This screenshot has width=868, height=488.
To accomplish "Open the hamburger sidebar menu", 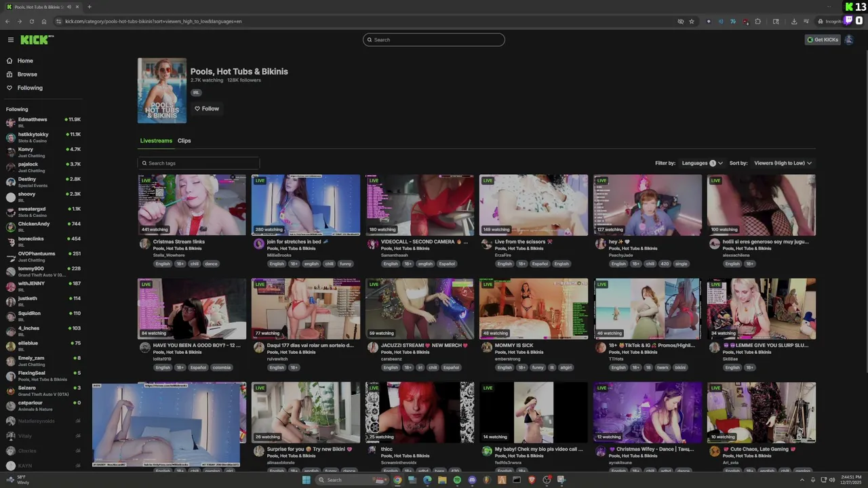I will [10, 40].
